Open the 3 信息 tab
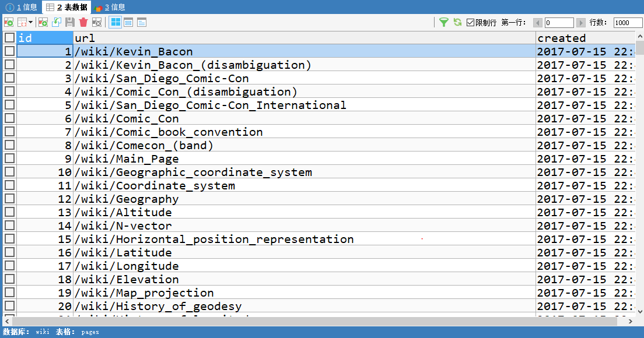 [110, 7]
